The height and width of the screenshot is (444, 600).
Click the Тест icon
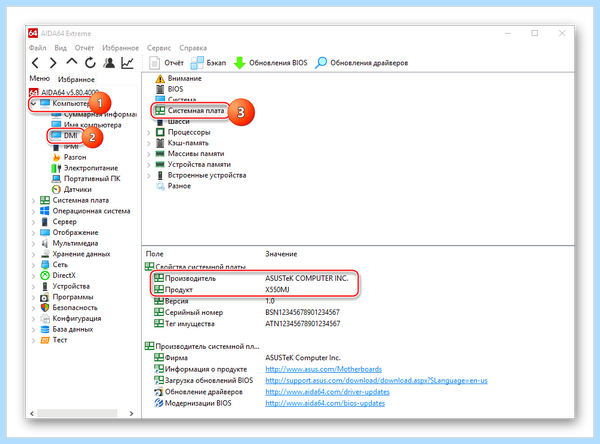point(45,340)
